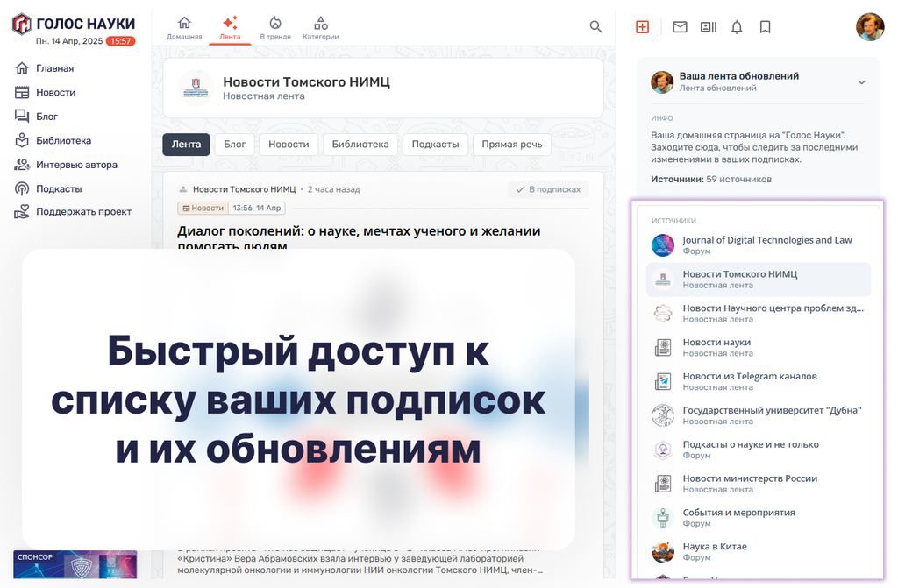Click the Библиотека sidebar icon

[22, 140]
